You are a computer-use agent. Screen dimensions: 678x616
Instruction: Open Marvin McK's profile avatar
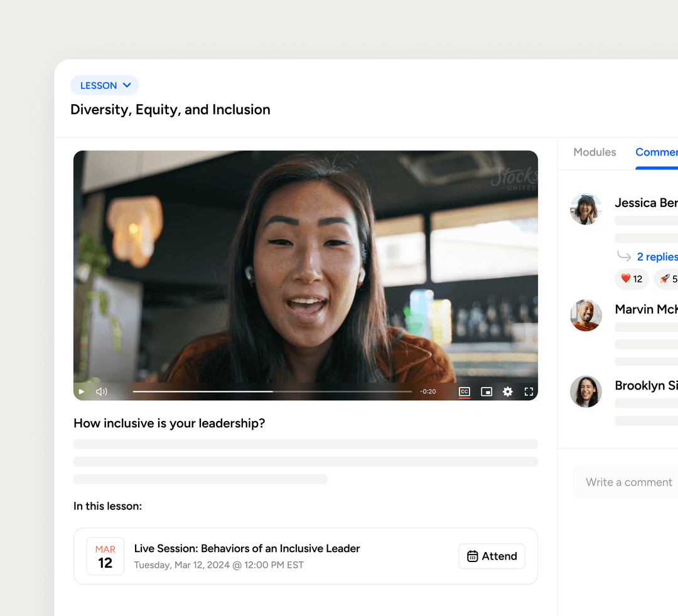(586, 316)
